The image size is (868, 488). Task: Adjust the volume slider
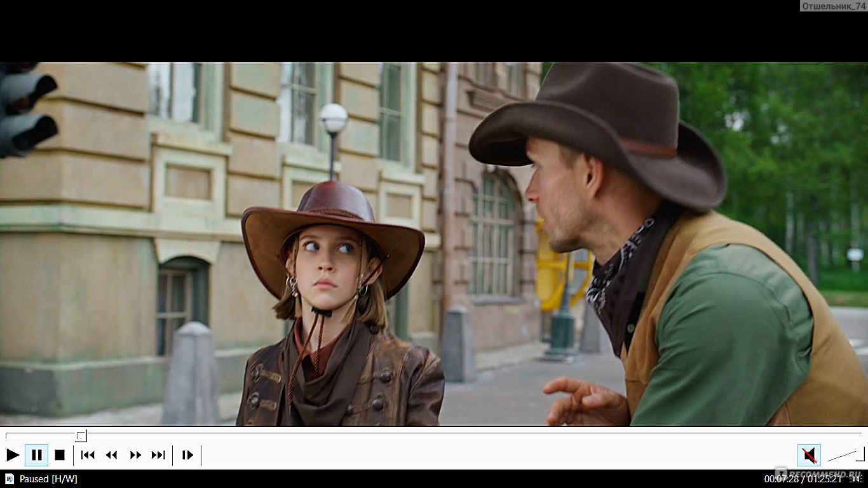846,455
